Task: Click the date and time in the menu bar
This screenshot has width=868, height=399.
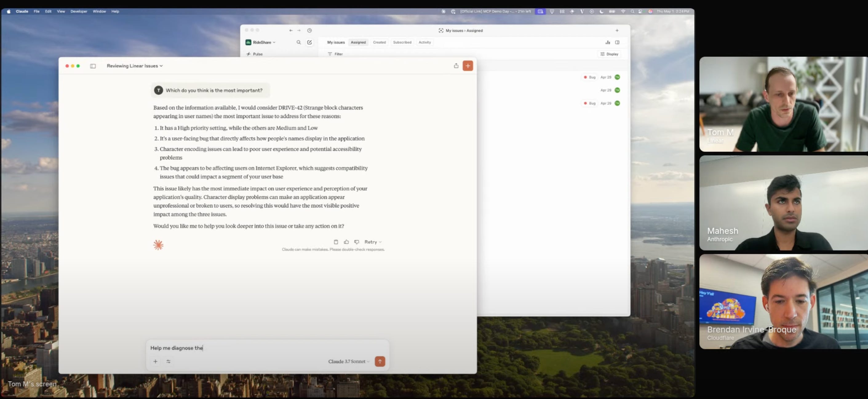Action: (673, 11)
